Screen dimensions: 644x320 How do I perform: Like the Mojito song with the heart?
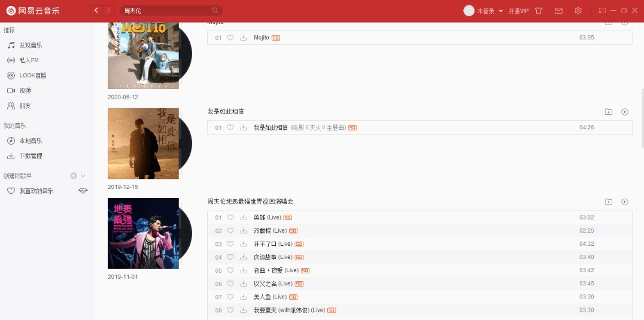tap(230, 37)
